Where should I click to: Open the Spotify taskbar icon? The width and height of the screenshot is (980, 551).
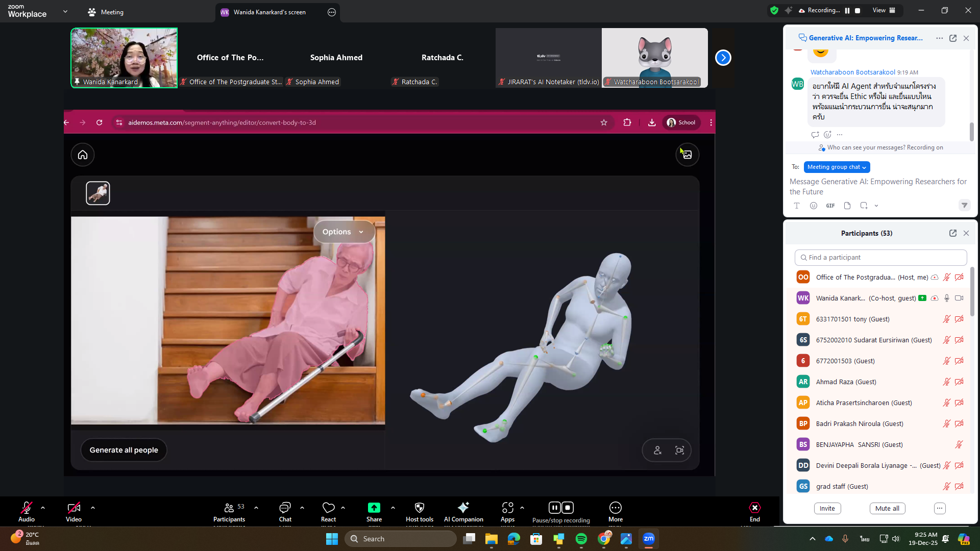click(x=581, y=539)
